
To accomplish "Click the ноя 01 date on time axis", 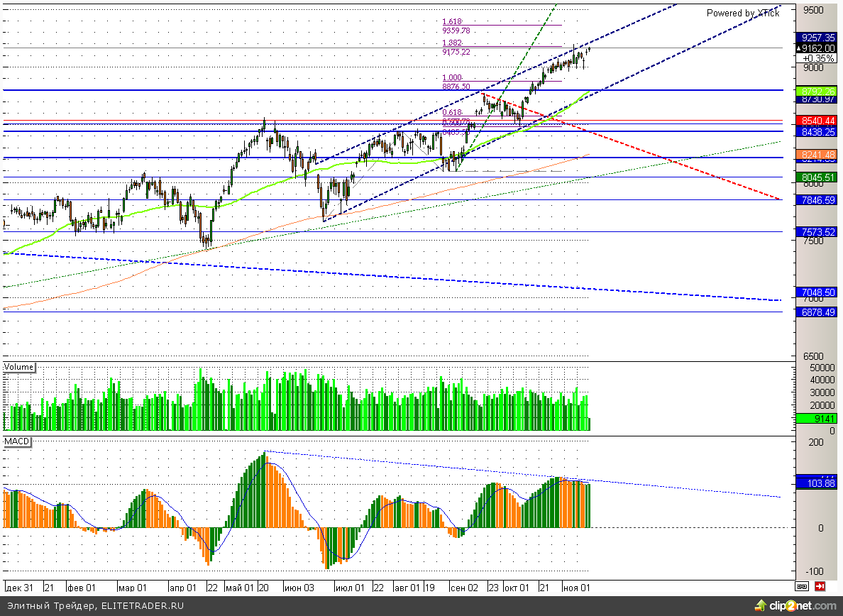I will [x=576, y=588].
